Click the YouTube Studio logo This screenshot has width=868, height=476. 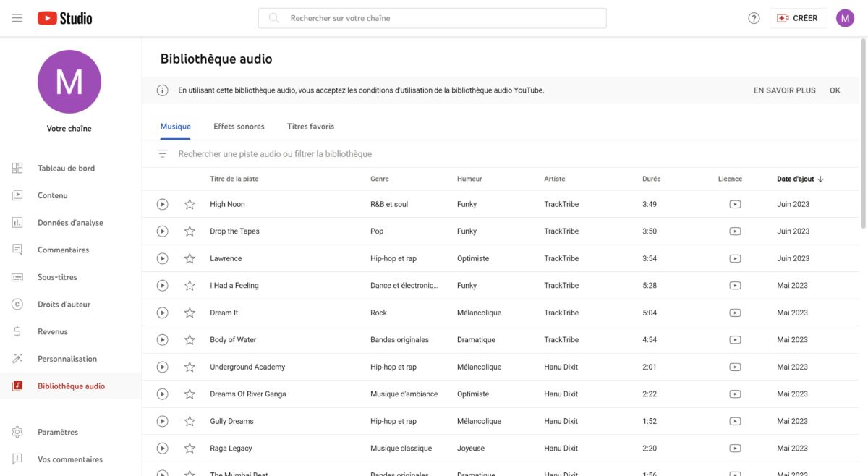[x=65, y=18]
